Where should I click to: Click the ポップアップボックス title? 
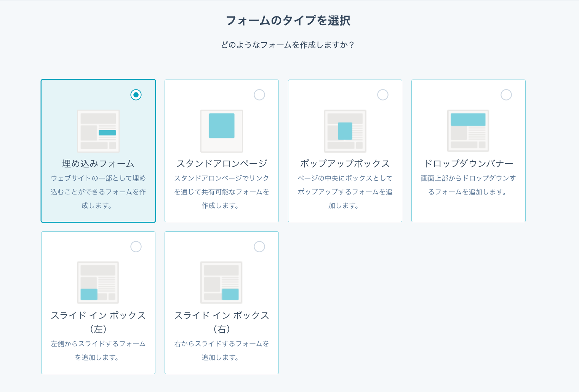point(345,164)
